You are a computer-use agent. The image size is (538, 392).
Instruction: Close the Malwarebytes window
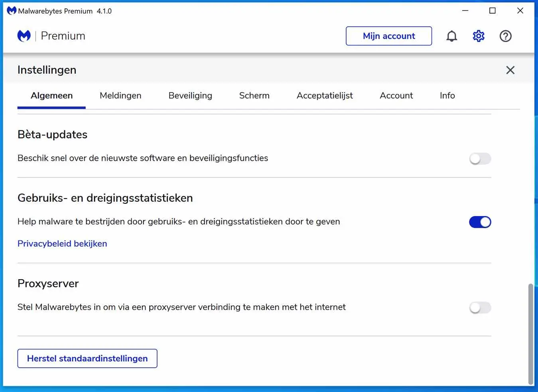coord(520,11)
